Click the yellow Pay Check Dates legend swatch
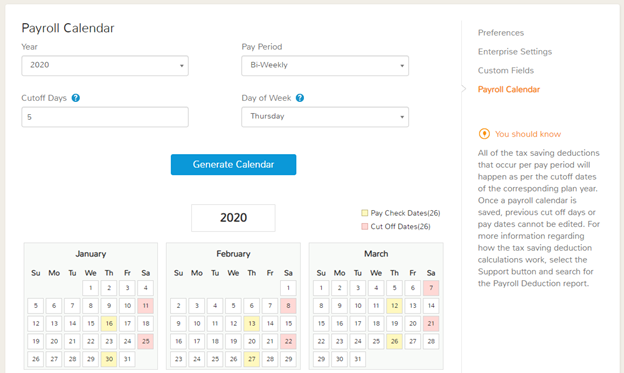 click(365, 213)
